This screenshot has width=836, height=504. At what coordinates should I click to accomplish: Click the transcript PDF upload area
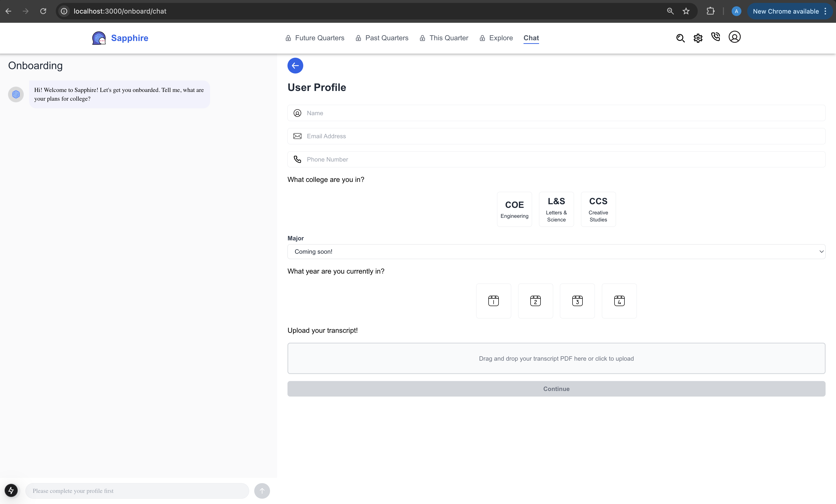(x=556, y=358)
